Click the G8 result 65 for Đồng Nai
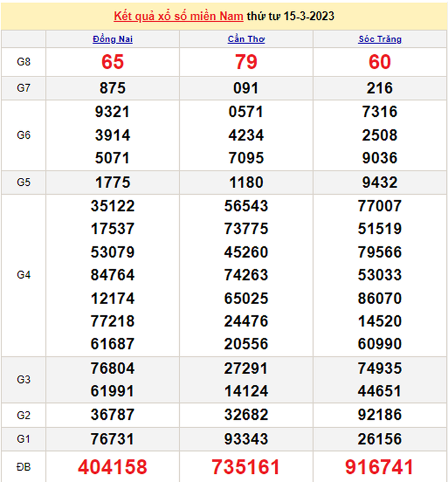The width and height of the screenshot is (448, 482). (113, 62)
